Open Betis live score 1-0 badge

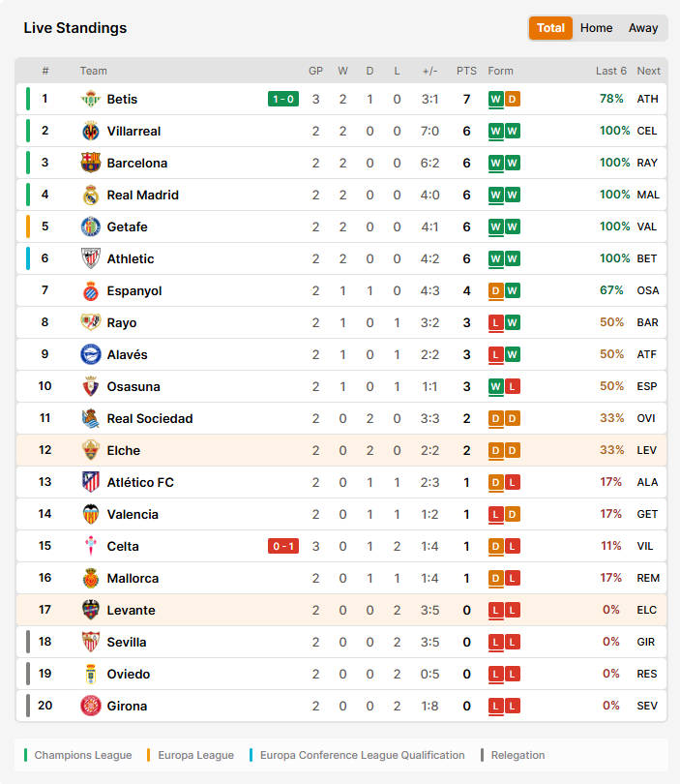tap(283, 99)
